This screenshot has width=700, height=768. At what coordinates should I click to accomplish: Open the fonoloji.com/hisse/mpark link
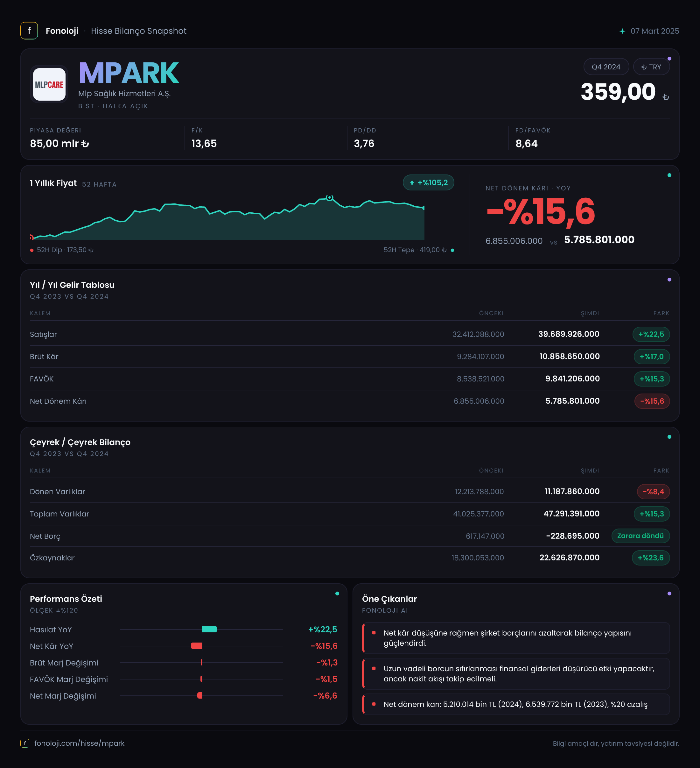pos(79,743)
